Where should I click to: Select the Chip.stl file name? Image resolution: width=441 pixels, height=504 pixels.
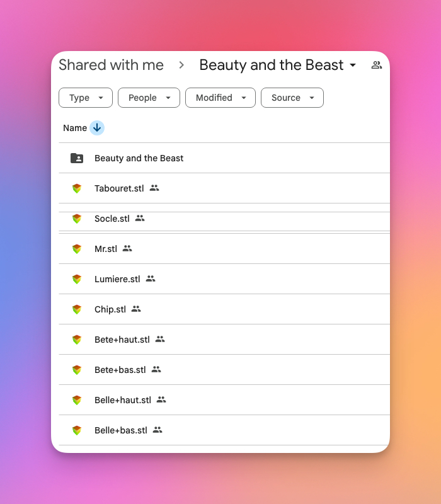coord(110,309)
